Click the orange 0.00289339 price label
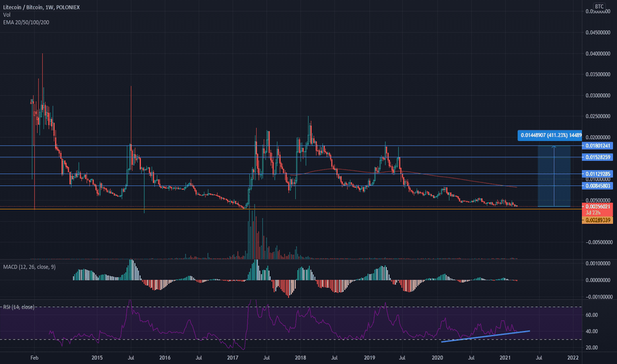The width and height of the screenshot is (617, 364). click(597, 220)
